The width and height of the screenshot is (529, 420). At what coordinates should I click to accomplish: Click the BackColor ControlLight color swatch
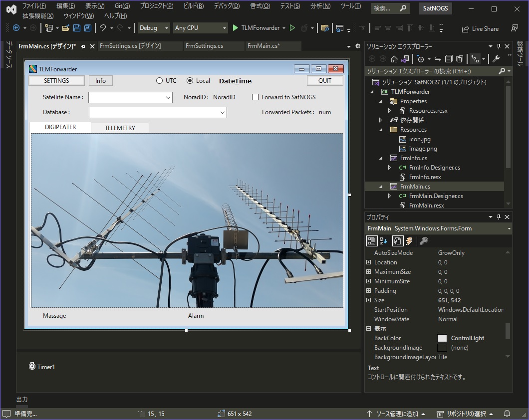(x=442, y=338)
